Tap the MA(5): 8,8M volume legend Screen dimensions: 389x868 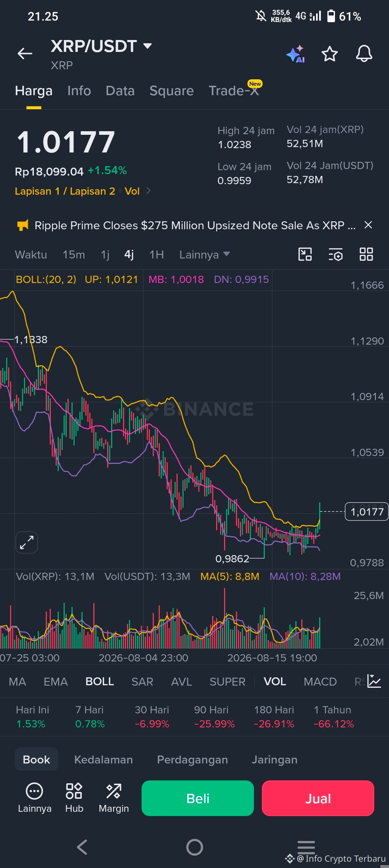230,576
